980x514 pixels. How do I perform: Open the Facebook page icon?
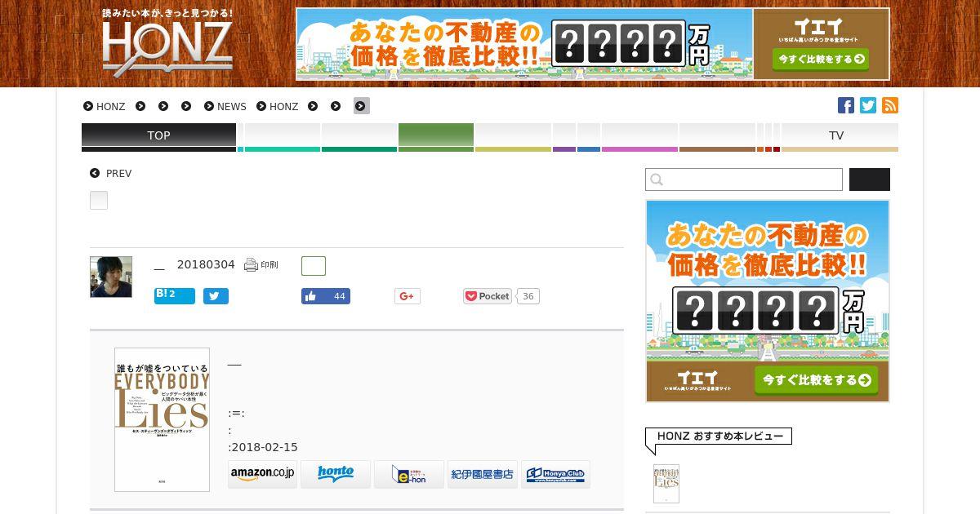[x=846, y=105]
